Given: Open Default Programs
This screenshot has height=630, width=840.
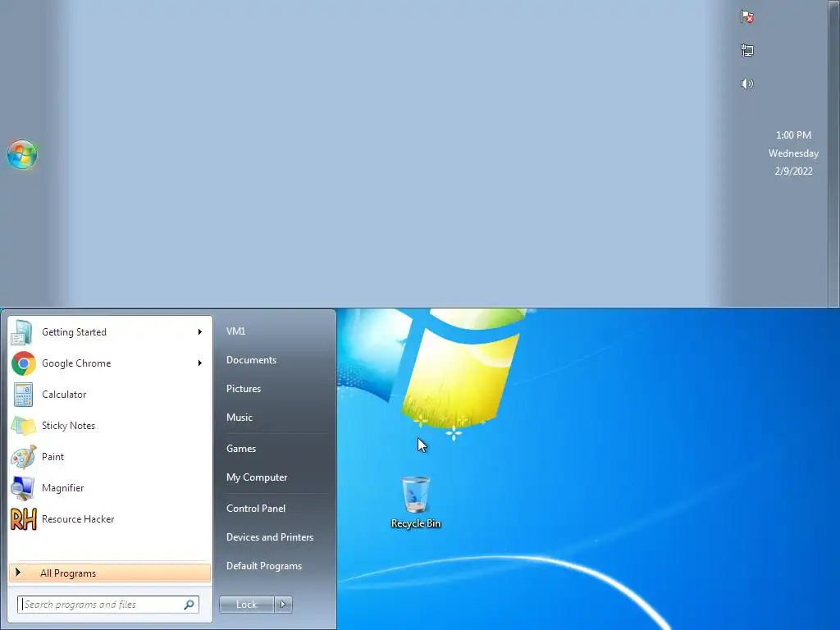Looking at the screenshot, I should [x=263, y=566].
